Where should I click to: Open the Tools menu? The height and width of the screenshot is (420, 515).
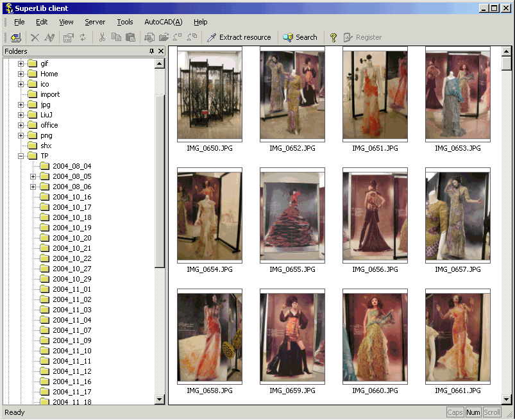[124, 22]
